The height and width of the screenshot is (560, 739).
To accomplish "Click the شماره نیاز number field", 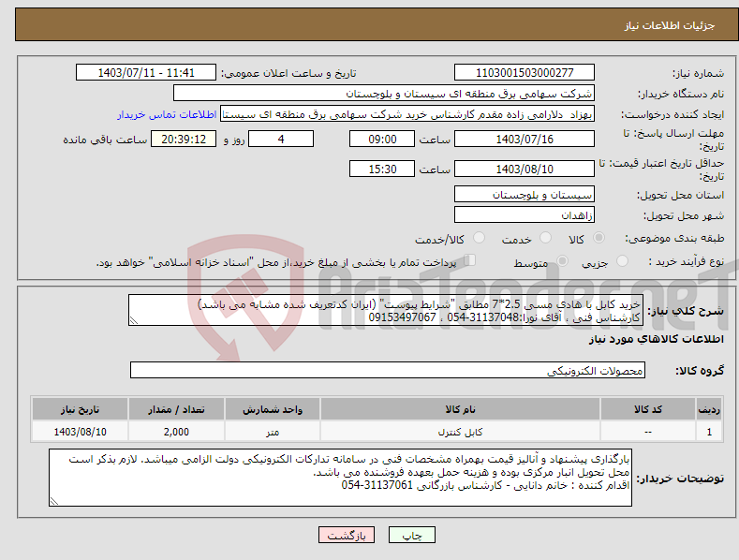I will point(525,73).
